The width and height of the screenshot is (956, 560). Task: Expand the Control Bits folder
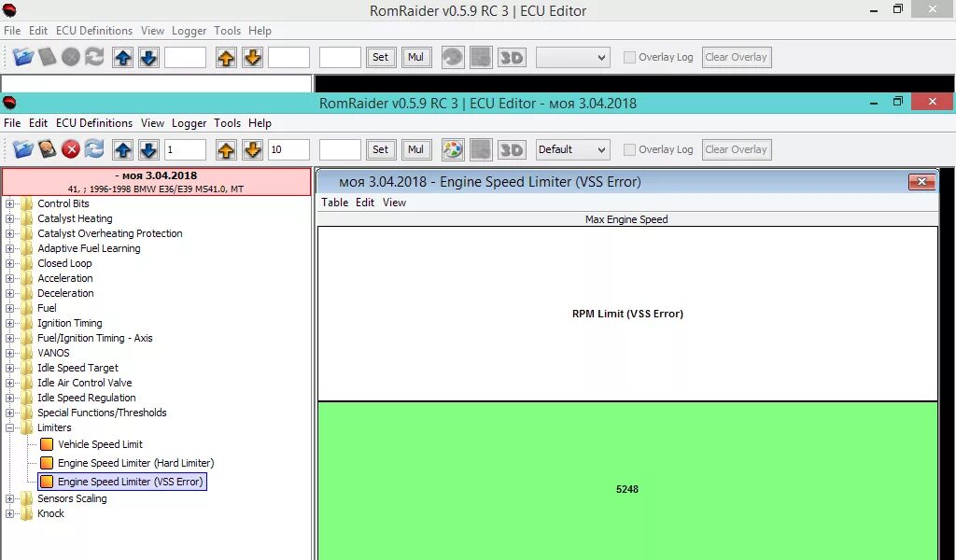click(9, 203)
